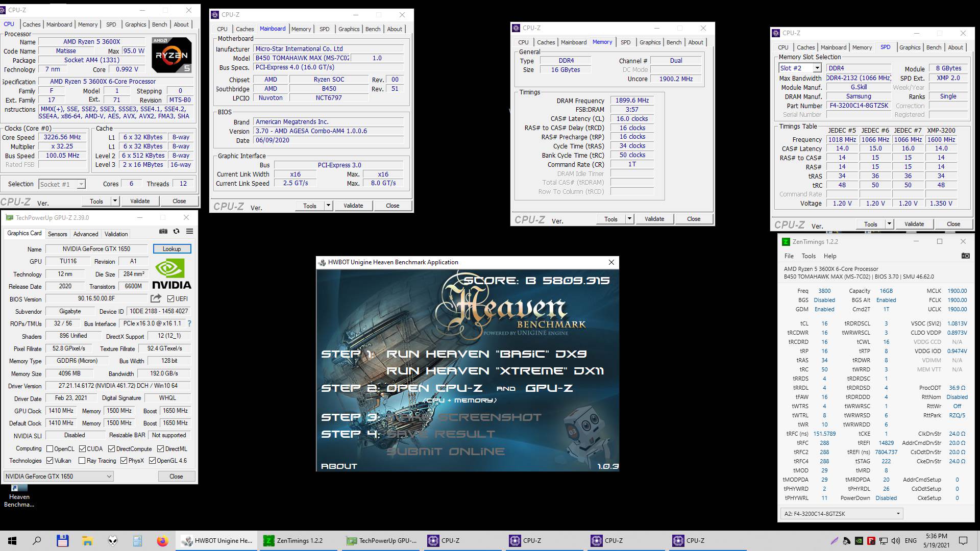The height and width of the screenshot is (551, 980).
Task: Switch to TechPowerUp GPU-Z taskbar item
Action: point(380,541)
